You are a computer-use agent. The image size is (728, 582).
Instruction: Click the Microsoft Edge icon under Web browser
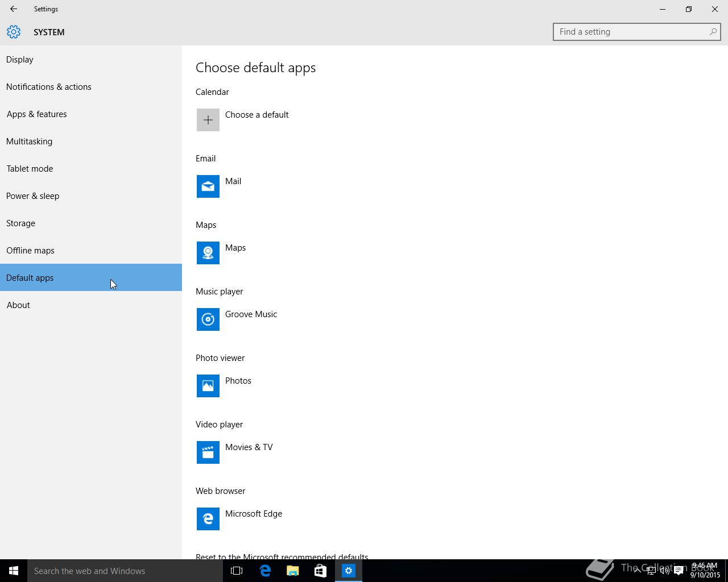208,519
